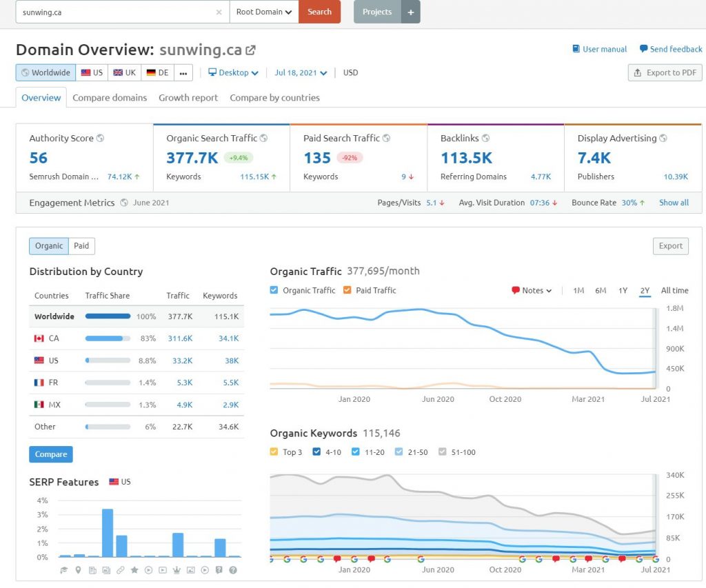
Task: Open the Notes dropdown on the traffic chart
Action: 532,290
